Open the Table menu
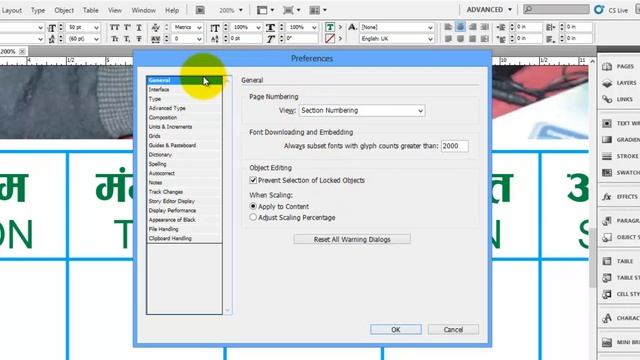 (x=91, y=10)
